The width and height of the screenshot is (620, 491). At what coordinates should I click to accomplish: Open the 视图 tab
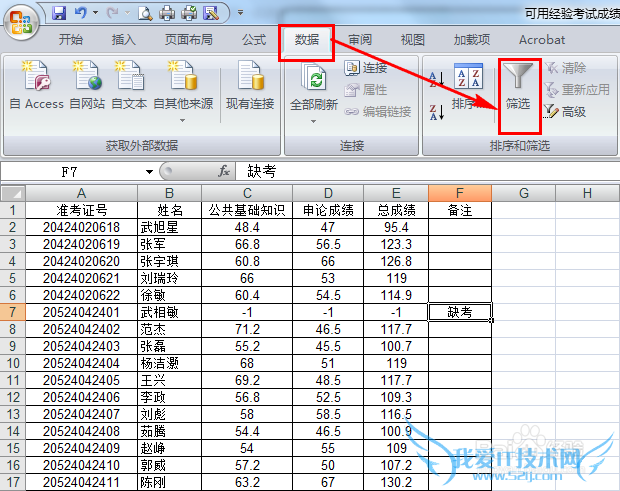412,40
